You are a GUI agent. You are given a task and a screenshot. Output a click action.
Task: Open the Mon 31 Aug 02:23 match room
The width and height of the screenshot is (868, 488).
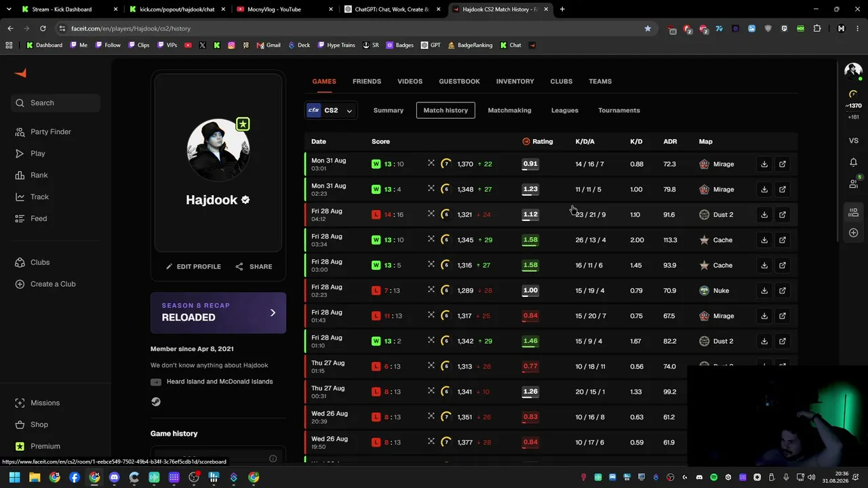tap(783, 189)
